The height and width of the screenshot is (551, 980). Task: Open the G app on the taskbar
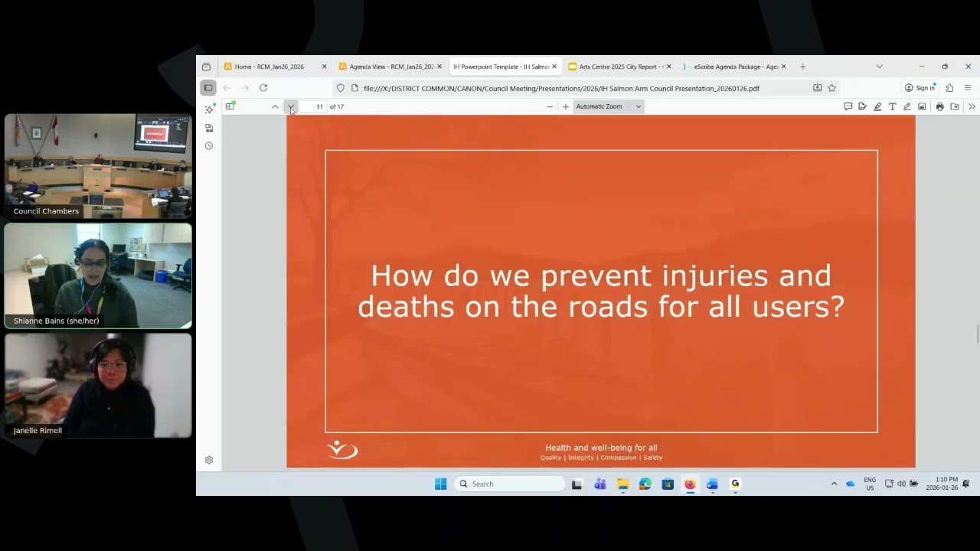pos(735,484)
